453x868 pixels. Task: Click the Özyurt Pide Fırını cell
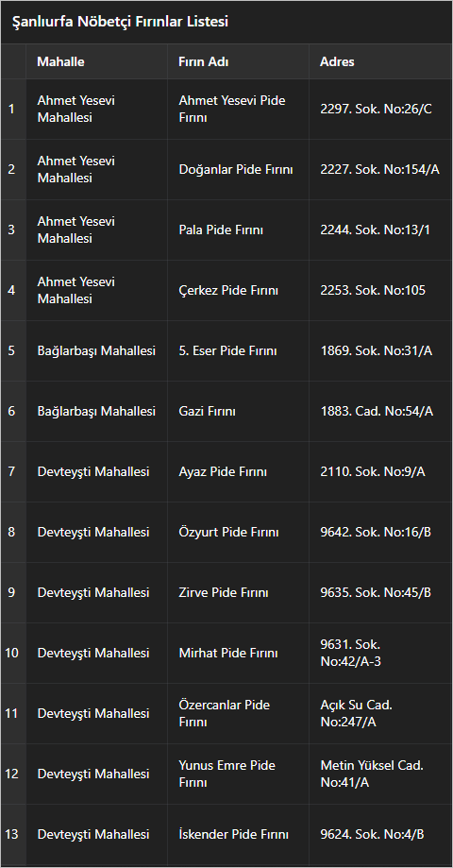pyautogui.click(x=238, y=532)
